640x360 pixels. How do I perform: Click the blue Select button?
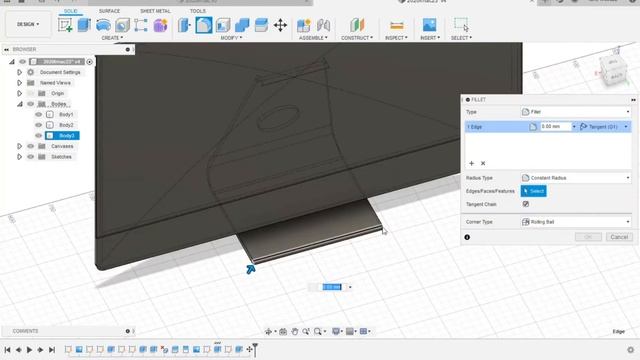coord(533,191)
